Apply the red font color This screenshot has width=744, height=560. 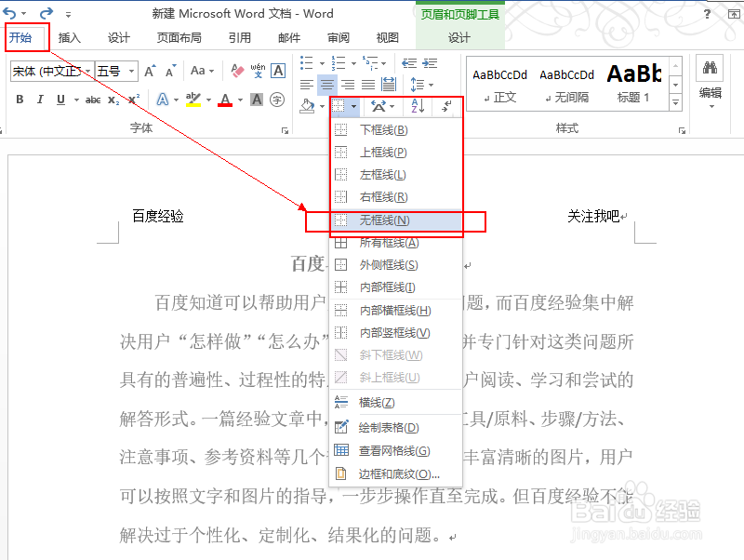tap(225, 100)
